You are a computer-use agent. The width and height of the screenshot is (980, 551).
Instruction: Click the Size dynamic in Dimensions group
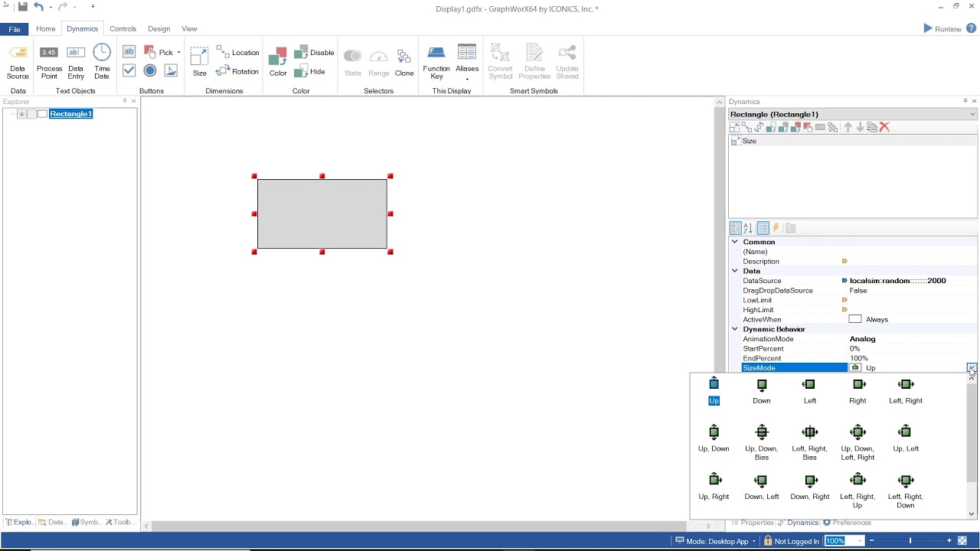[x=200, y=62]
